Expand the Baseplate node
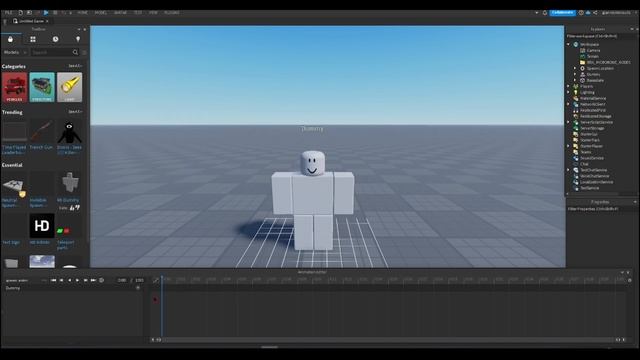Image resolution: width=640 pixels, height=360 pixels. coord(575,80)
